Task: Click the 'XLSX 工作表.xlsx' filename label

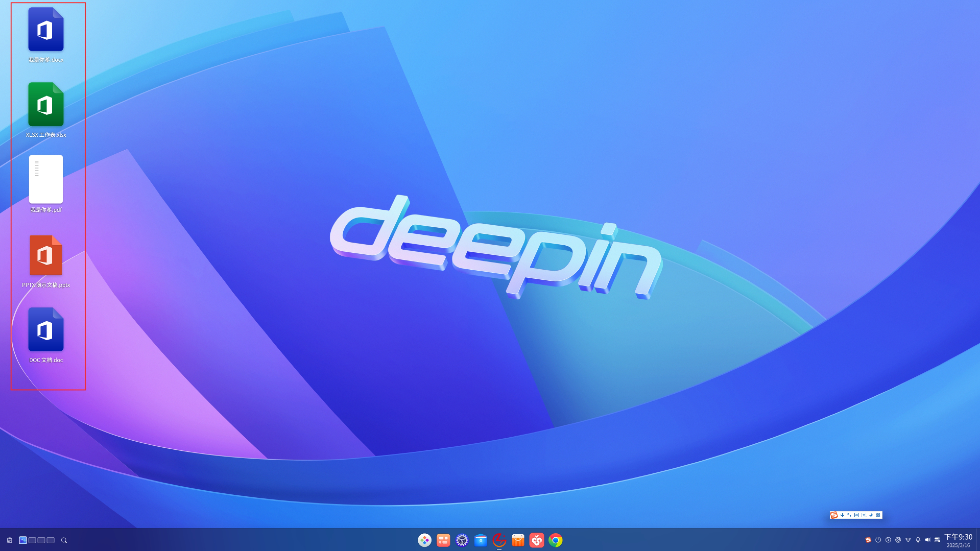Action: (46, 135)
